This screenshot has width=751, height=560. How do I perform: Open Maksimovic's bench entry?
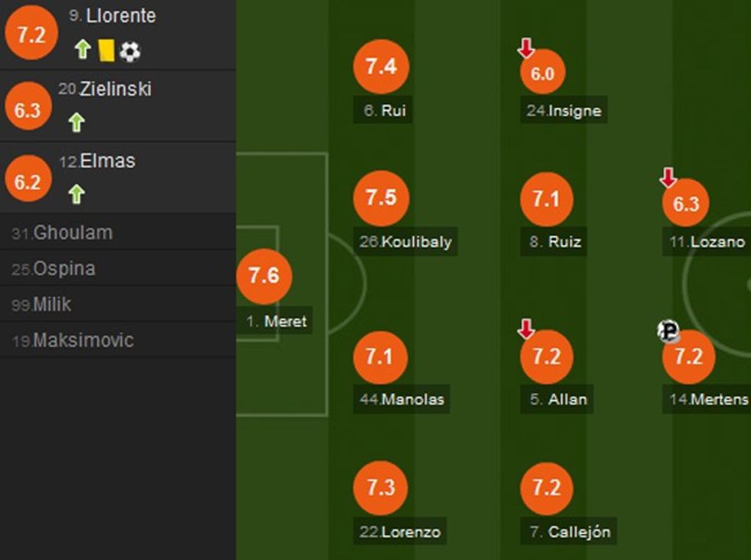pyautogui.click(x=83, y=340)
